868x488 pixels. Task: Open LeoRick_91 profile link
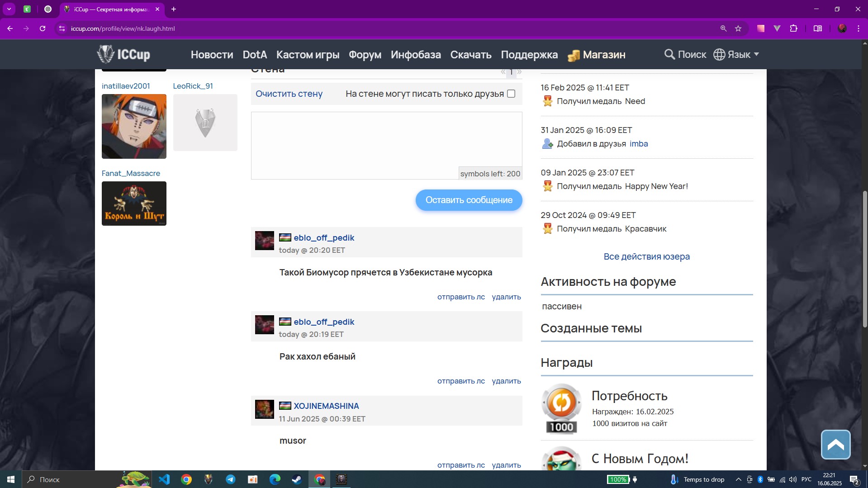193,86
